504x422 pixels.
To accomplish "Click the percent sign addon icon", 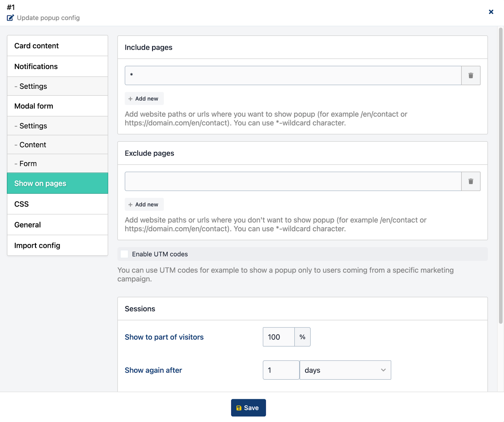I will [x=302, y=337].
